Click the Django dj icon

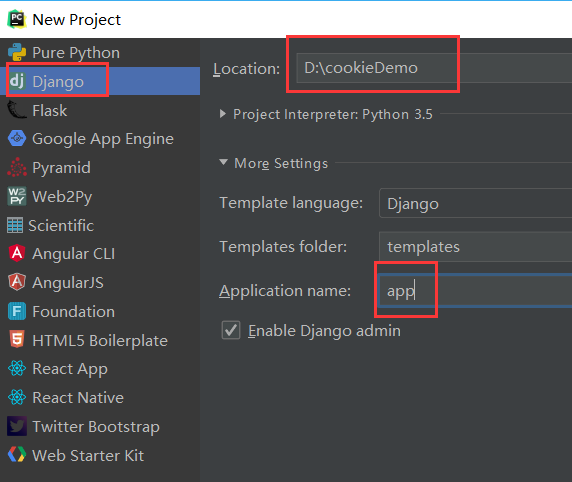(17, 81)
